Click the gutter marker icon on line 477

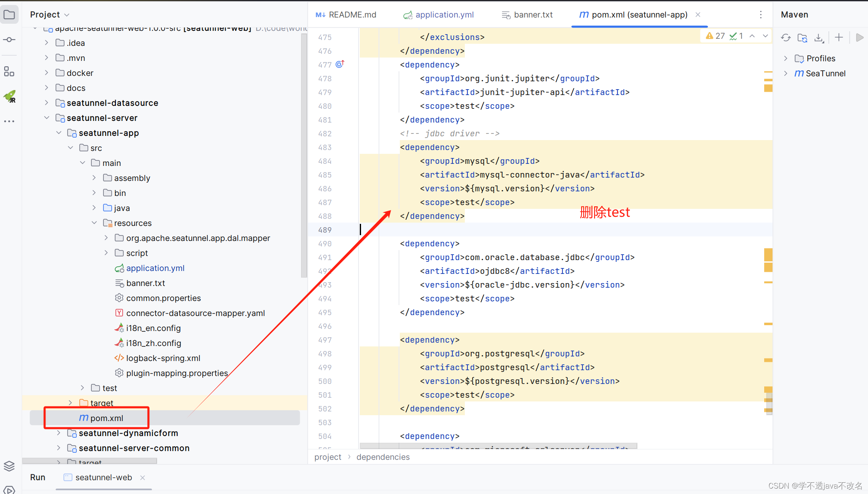(339, 64)
